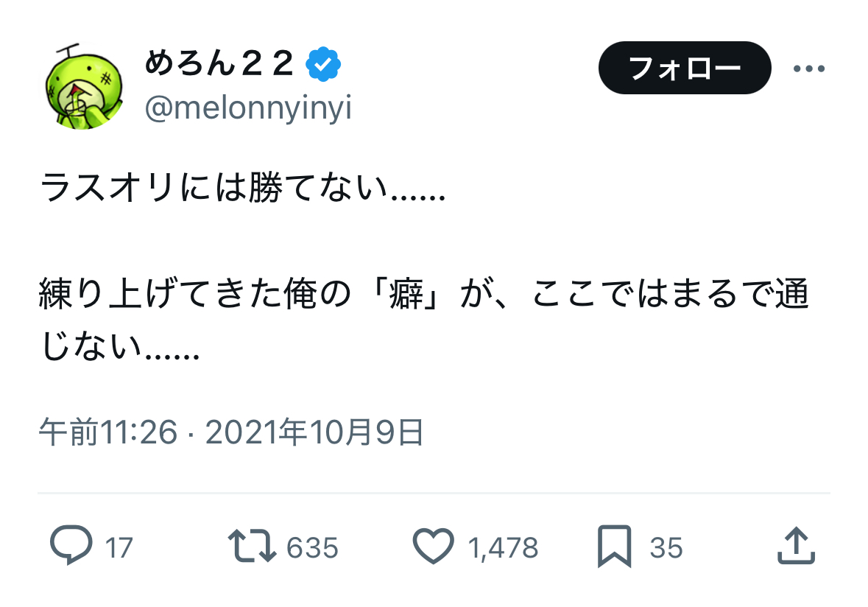Click the reply speech bubble icon
Image resolution: width=868 pixels, height=607 pixels.
71,547
